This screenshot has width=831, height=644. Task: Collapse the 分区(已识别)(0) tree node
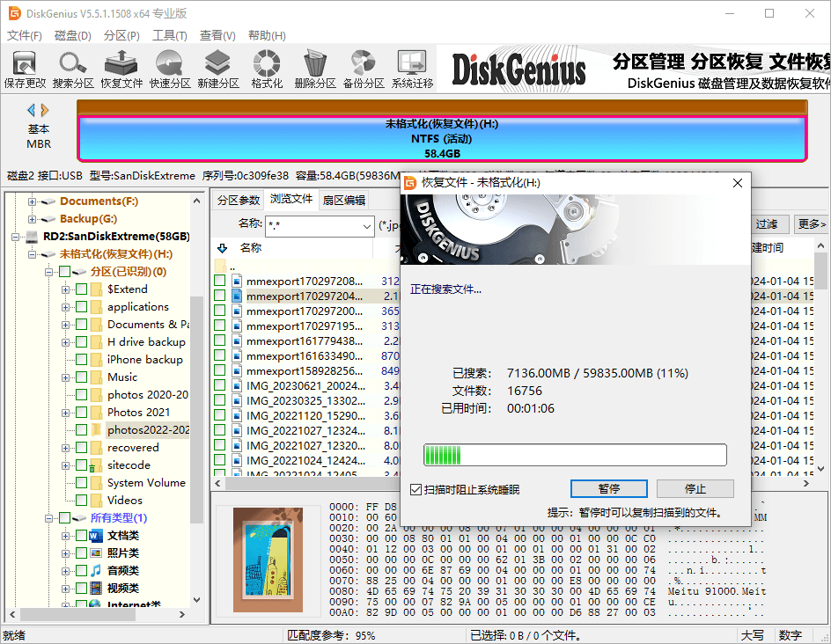click(48, 272)
